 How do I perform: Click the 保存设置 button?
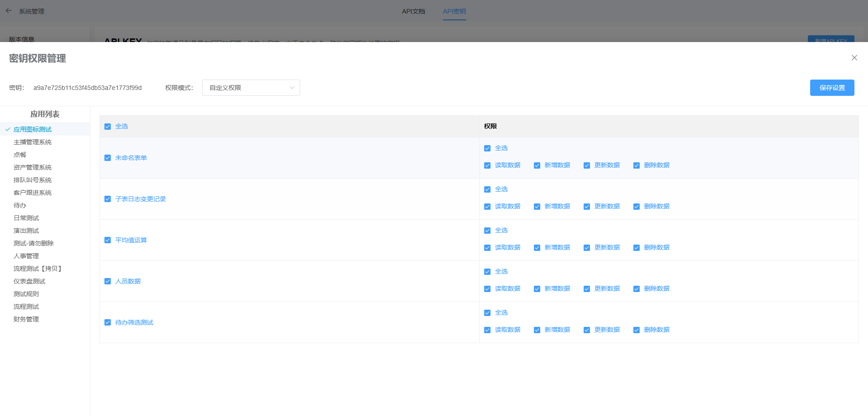tap(832, 88)
